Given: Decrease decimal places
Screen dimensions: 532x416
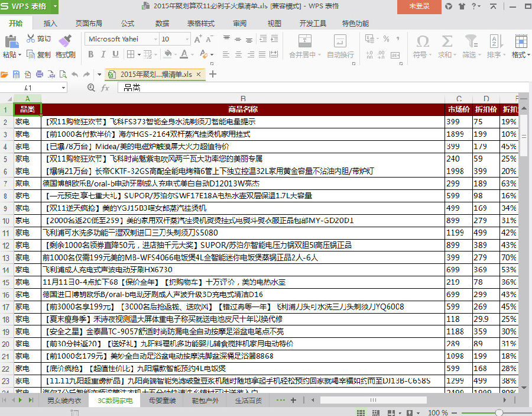Looking at the screenshot, I should point(381,54).
